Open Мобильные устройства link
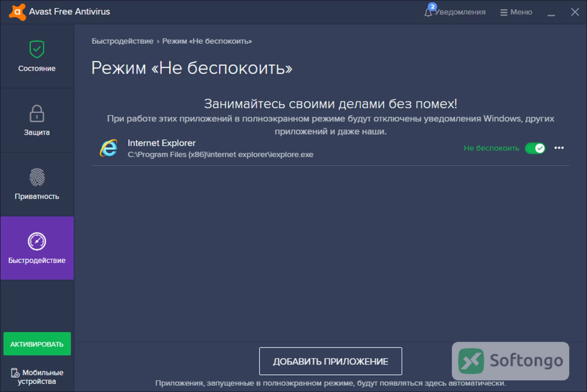 pyautogui.click(x=37, y=377)
